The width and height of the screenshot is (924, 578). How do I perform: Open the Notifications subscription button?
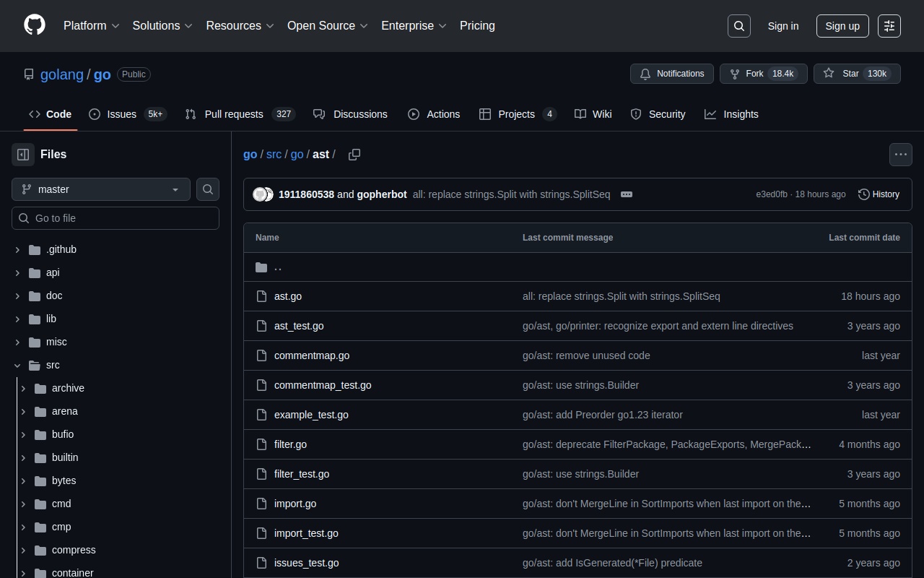672,74
